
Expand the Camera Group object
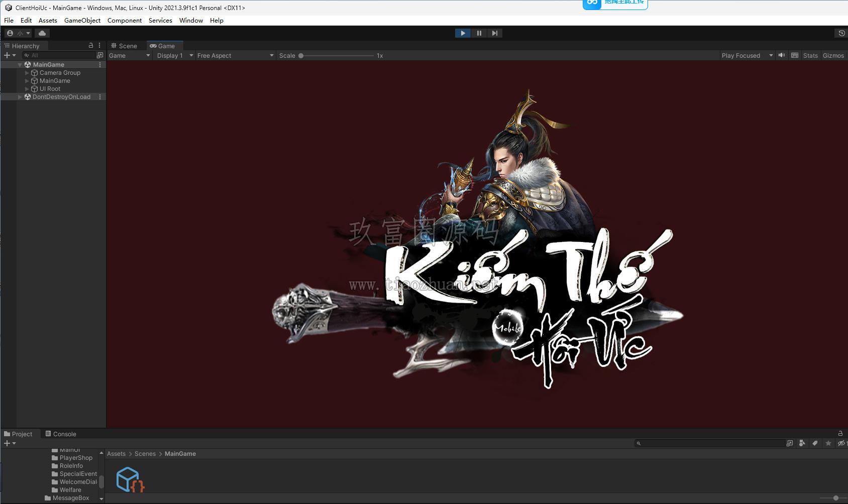point(27,73)
